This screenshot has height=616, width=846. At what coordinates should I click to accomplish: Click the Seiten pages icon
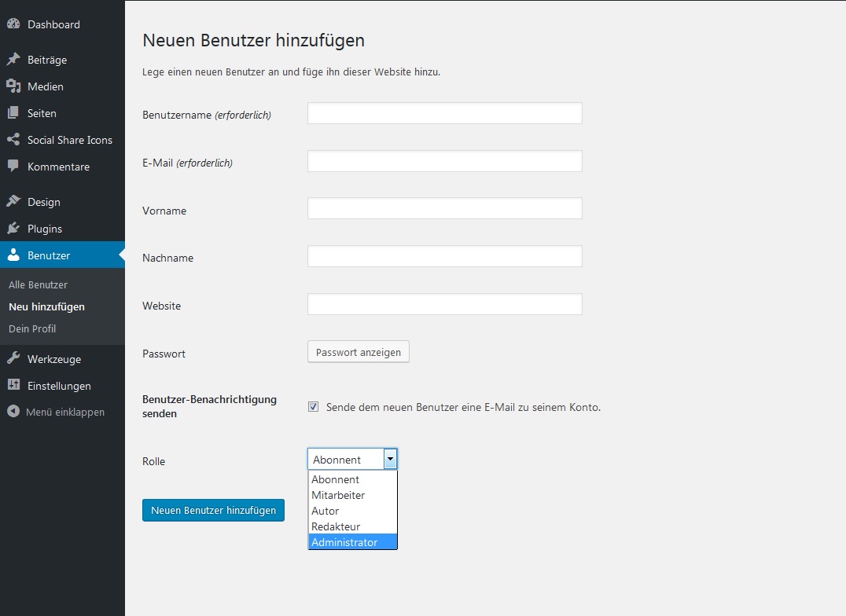point(13,112)
